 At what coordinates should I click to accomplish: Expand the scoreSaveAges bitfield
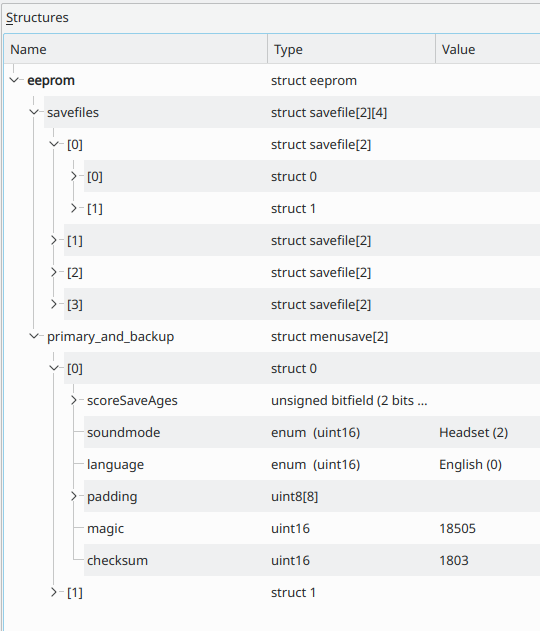point(74,400)
